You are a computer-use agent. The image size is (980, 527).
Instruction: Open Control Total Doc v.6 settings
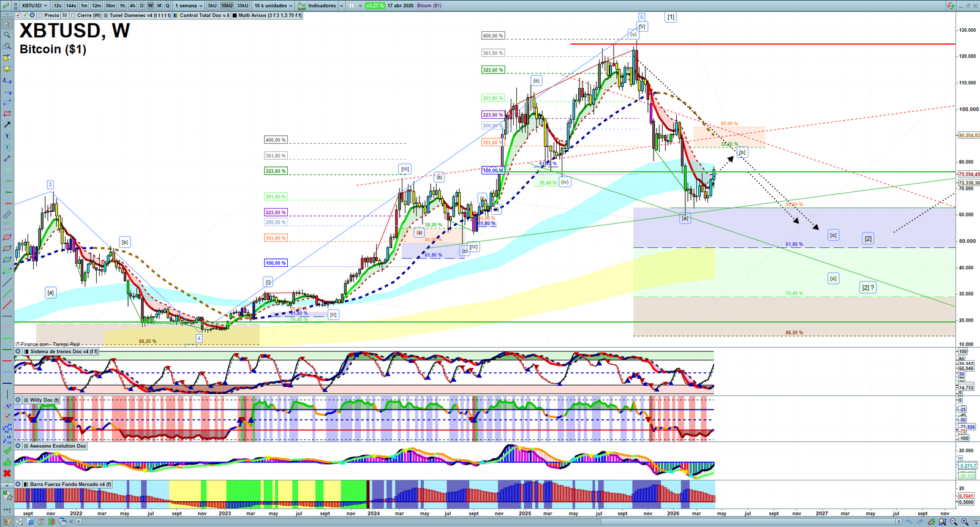pyautogui.click(x=202, y=15)
